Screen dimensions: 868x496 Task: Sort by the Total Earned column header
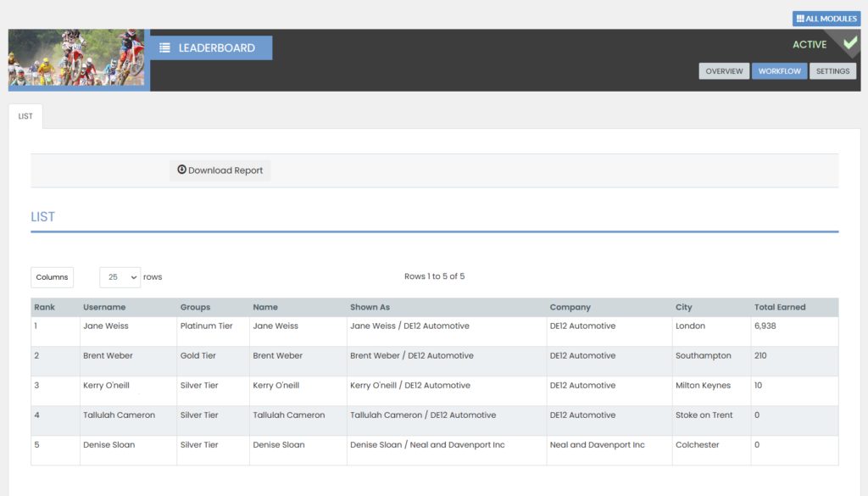pyautogui.click(x=780, y=307)
